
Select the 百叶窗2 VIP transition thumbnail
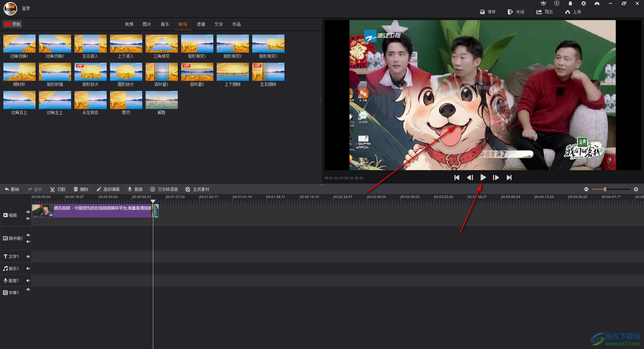[197, 72]
